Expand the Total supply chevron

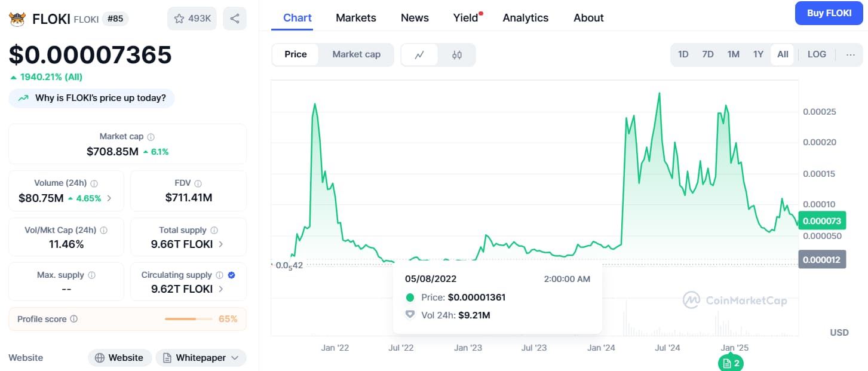221,244
